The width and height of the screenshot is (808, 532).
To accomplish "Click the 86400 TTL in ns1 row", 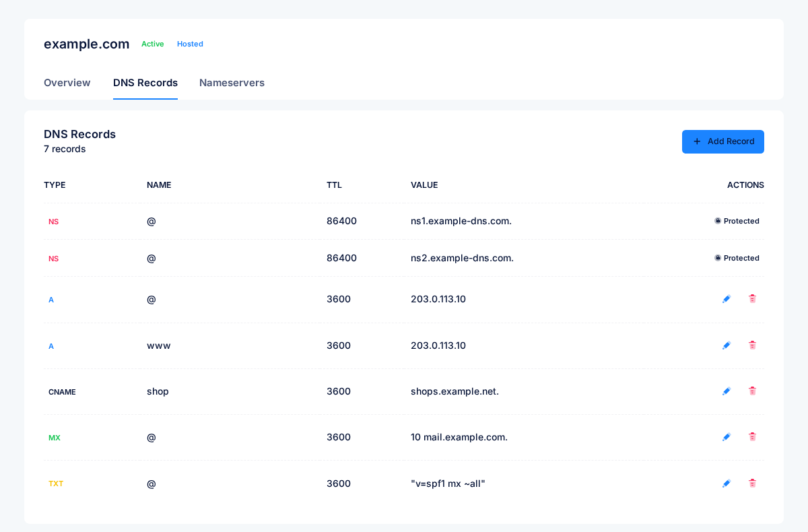I will click(x=341, y=221).
